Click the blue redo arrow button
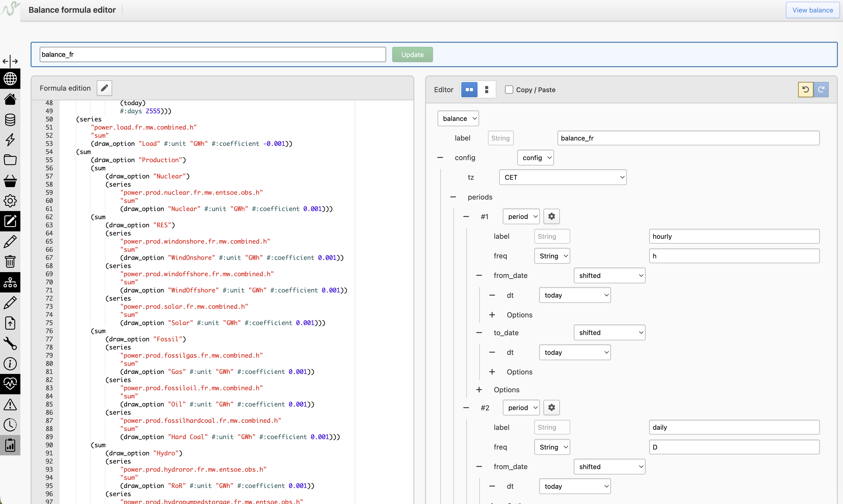 pyautogui.click(x=821, y=89)
